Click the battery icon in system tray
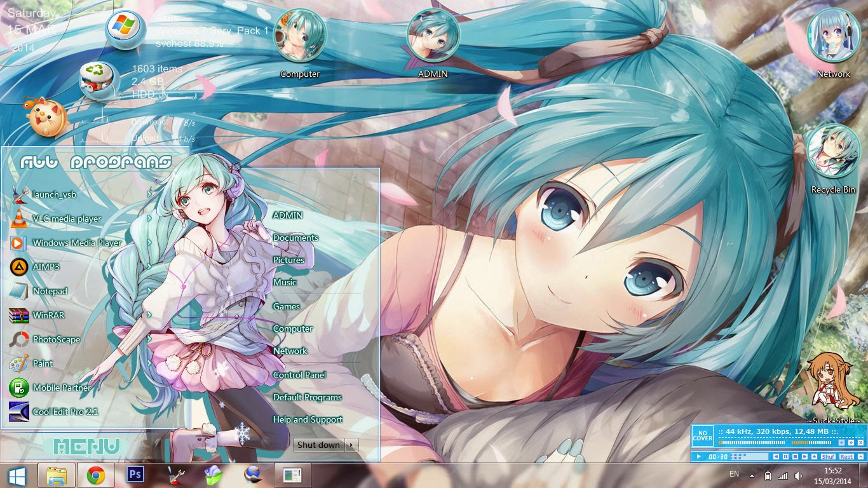Image resolution: width=868 pixels, height=488 pixels. pyautogui.click(x=768, y=475)
